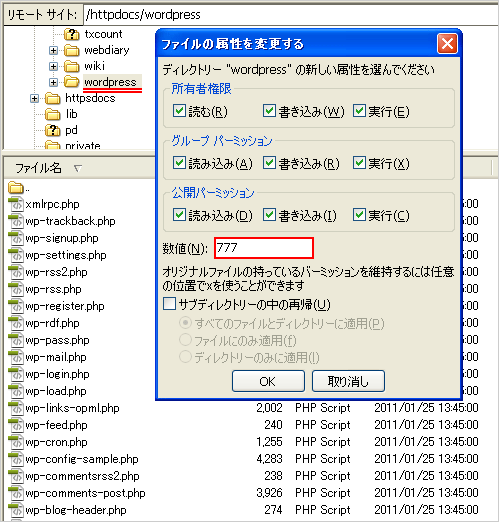Expand the httpsdocs tree node
The width and height of the screenshot is (499, 522).
(34, 98)
